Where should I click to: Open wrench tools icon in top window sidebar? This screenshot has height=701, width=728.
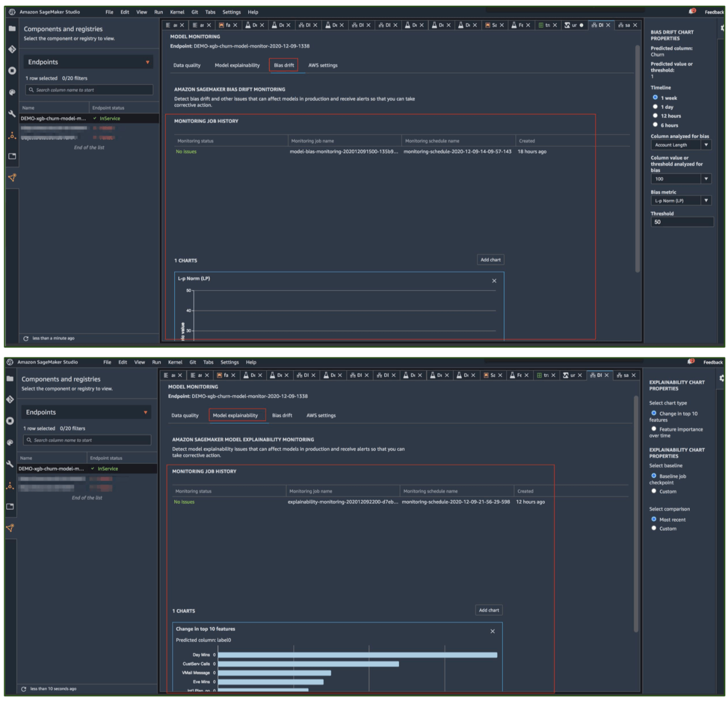pos(12,113)
